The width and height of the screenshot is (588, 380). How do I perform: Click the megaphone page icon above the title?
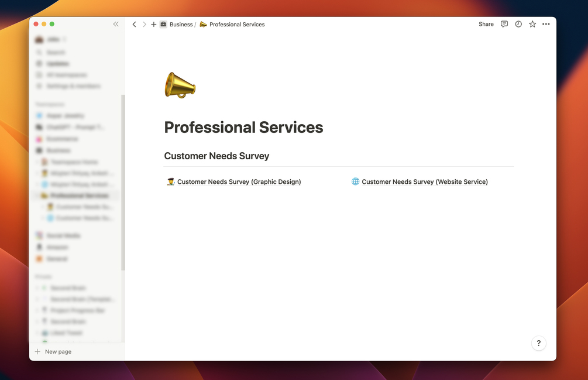point(178,85)
